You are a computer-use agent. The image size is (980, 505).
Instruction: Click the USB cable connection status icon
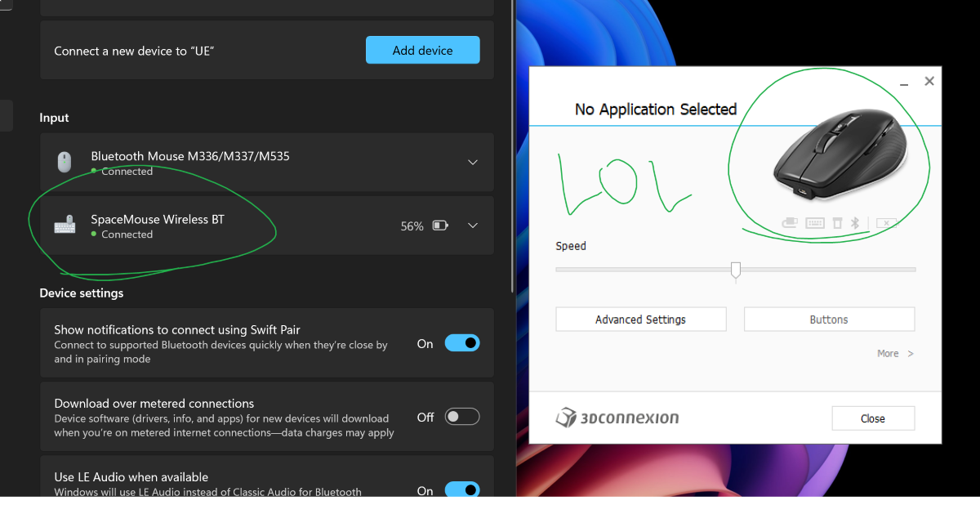pos(790,222)
